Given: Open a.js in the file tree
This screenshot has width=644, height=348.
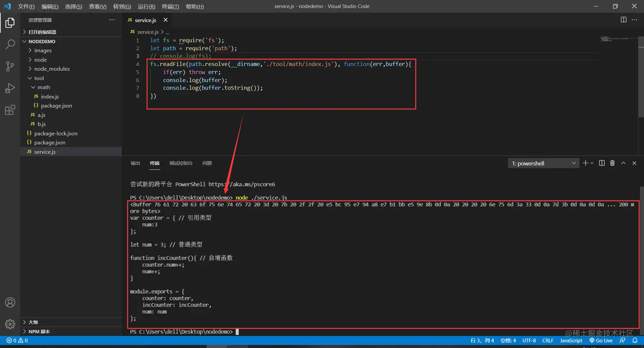Looking at the screenshot, I should pyautogui.click(x=71, y=115).
